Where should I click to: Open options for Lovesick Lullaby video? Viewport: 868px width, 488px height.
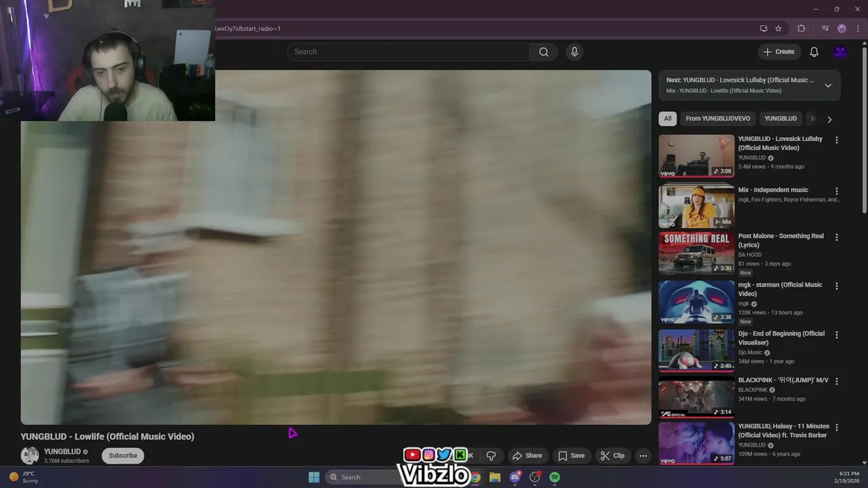(836, 140)
